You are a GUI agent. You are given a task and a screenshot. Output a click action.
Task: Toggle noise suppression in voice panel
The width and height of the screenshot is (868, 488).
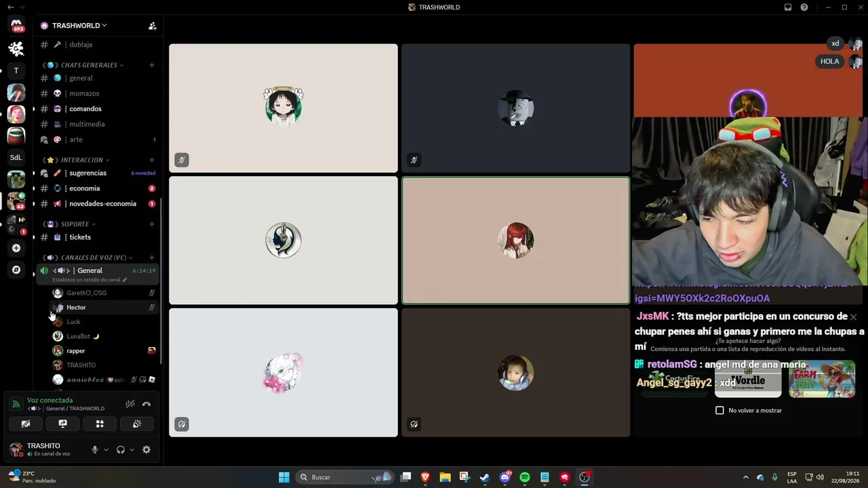point(130,404)
